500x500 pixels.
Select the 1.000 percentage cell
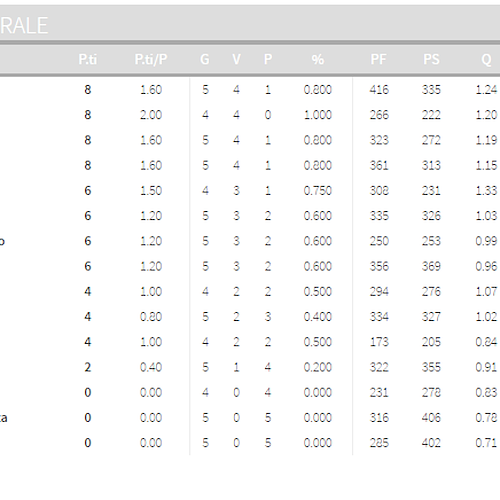click(x=318, y=115)
